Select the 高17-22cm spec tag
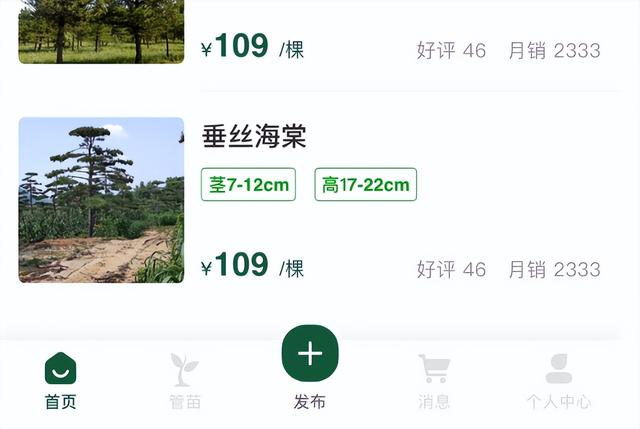640x429 pixels. coord(366,184)
